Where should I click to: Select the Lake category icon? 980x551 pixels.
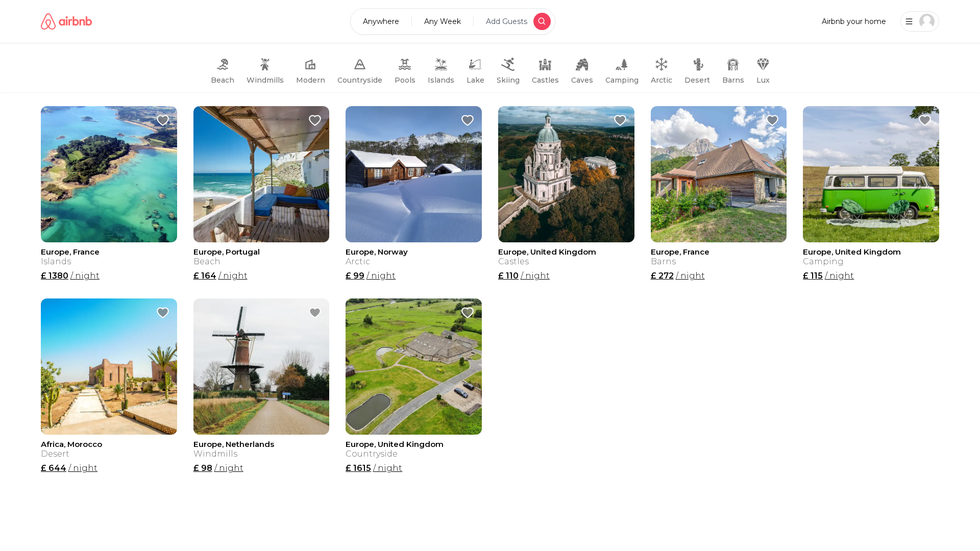click(x=475, y=65)
